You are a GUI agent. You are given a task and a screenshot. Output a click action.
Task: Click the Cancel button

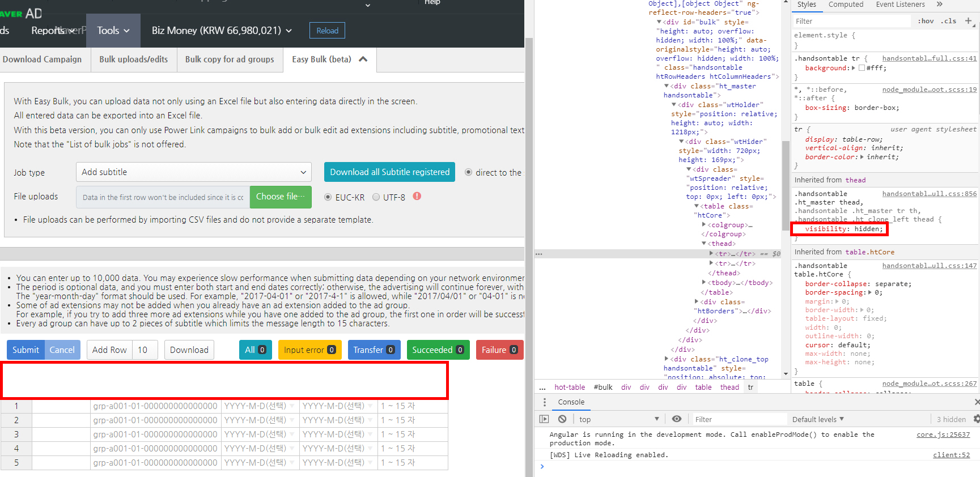[x=62, y=350]
